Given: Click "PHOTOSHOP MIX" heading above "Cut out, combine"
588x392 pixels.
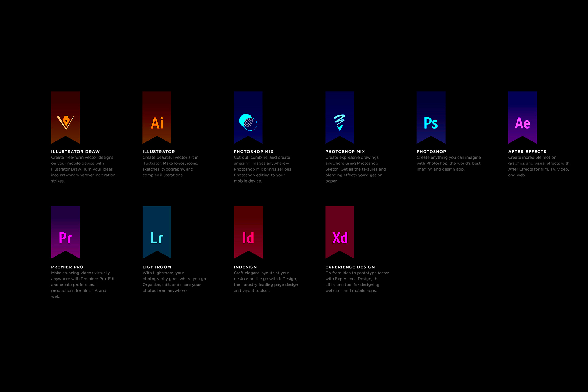Looking at the screenshot, I should tap(254, 152).
